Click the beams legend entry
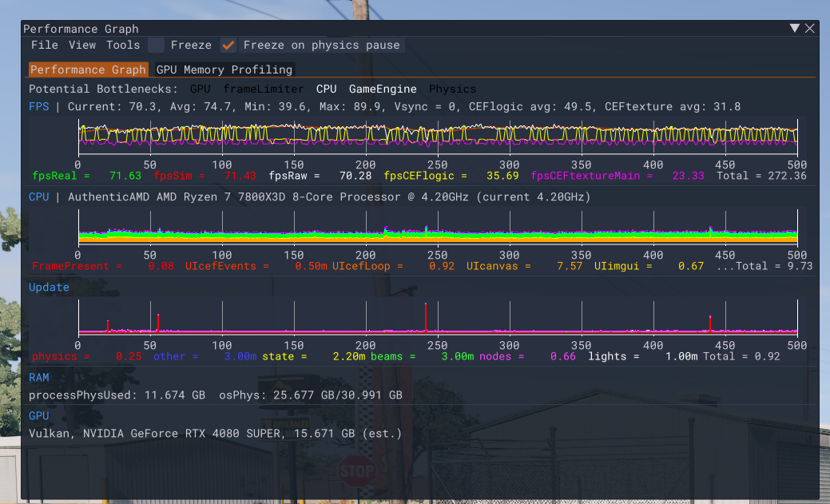 422,356
